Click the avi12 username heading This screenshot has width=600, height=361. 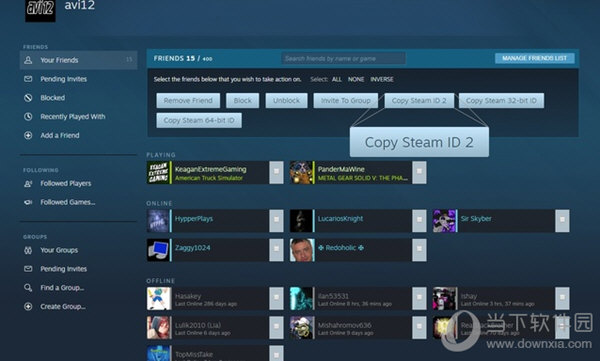pos(80,5)
